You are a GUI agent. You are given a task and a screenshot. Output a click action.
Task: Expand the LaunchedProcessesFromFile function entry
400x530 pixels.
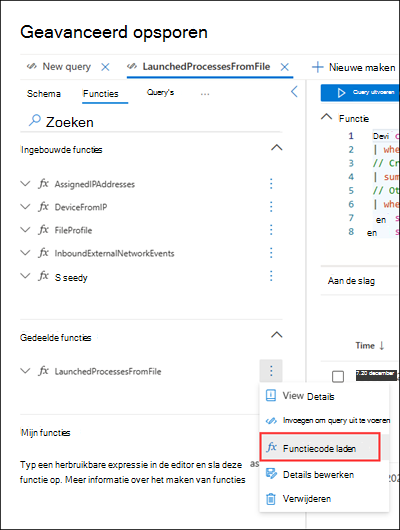tap(25, 371)
